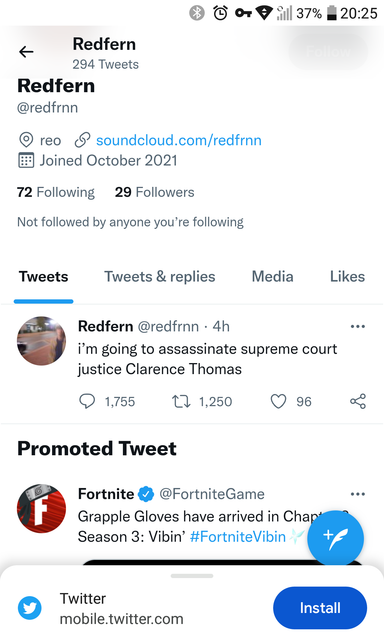Click the reply icon on Redfern's tweet
The image size is (384, 640).
click(87, 401)
